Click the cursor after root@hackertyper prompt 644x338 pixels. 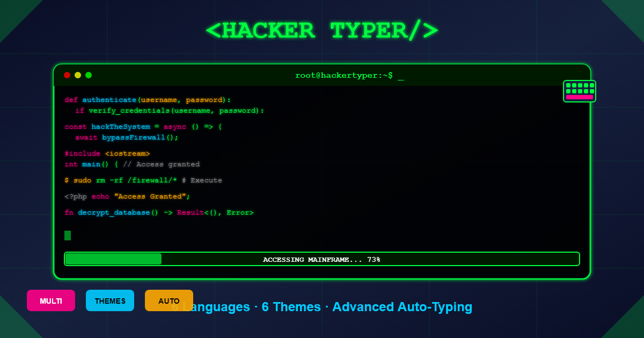(401, 76)
